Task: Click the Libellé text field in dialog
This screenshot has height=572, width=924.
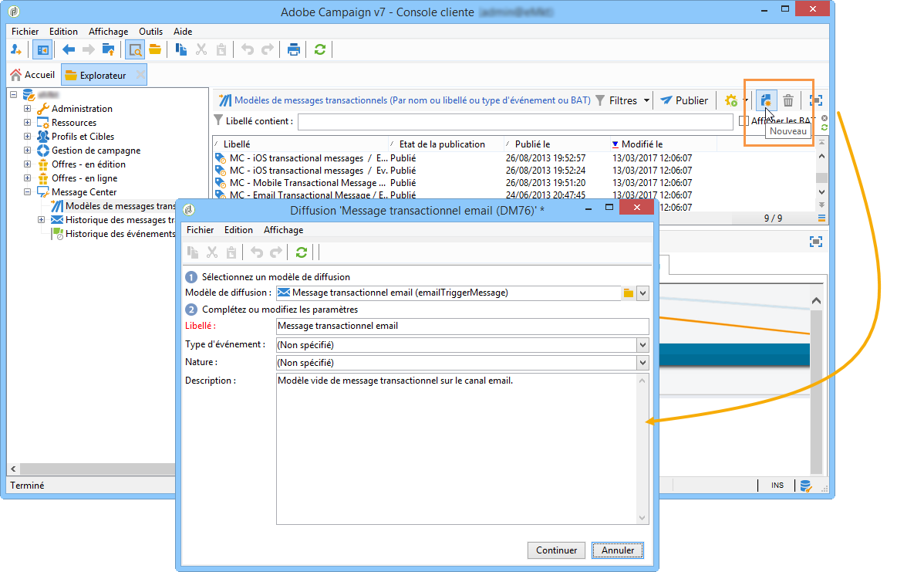Action: pos(462,326)
